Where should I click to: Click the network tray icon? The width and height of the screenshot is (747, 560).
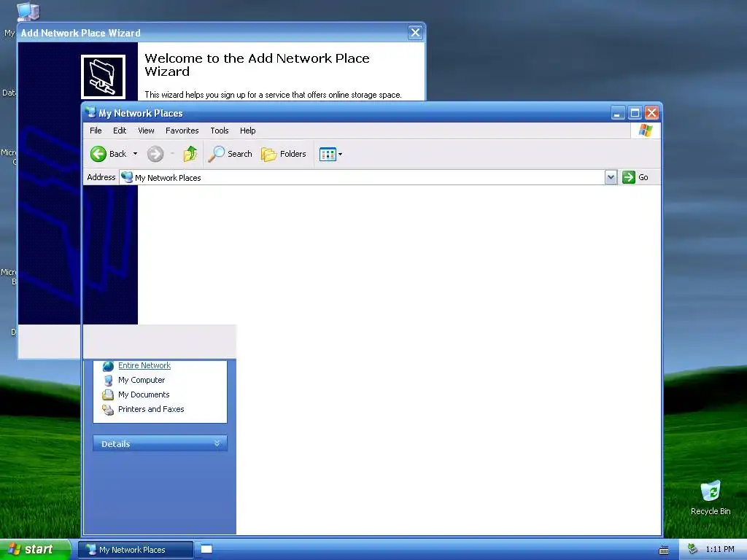click(x=693, y=549)
